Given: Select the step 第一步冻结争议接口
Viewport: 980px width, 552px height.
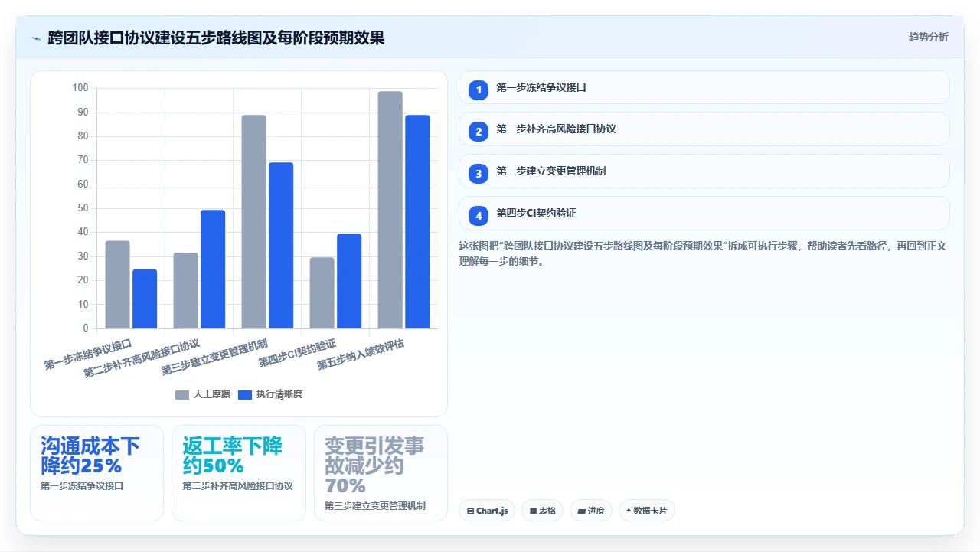Looking at the screenshot, I should [x=704, y=88].
